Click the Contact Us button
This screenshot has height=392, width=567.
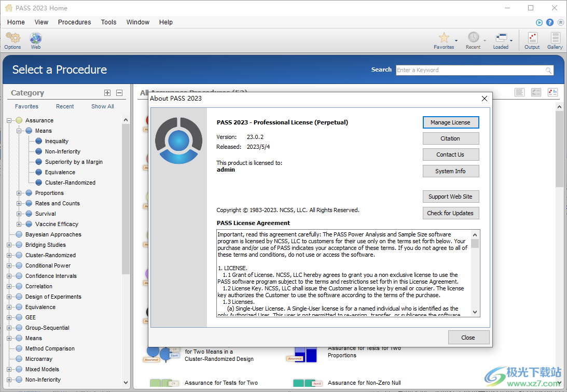(451, 155)
